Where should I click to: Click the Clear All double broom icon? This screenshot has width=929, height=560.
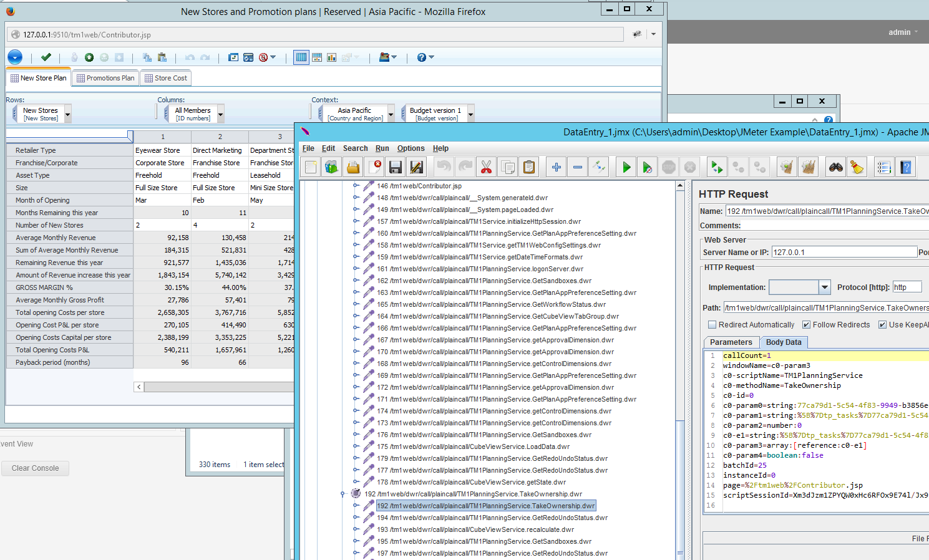coord(809,167)
